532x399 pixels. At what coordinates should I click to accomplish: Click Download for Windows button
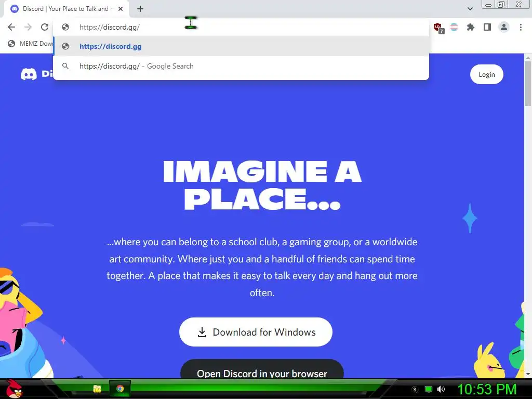point(256,332)
